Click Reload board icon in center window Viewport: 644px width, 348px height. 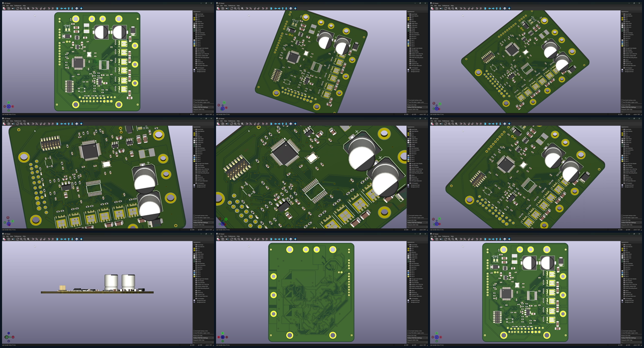click(218, 124)
